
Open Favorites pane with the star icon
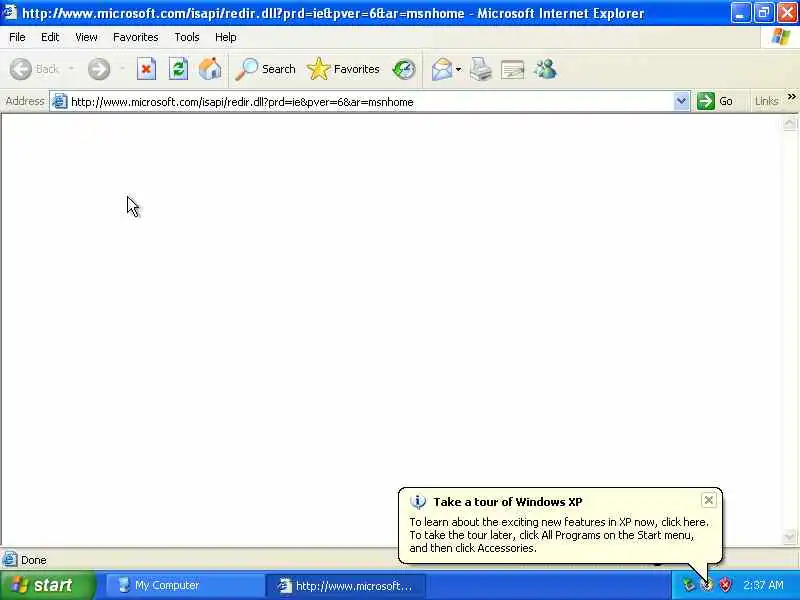pos(318,69)
